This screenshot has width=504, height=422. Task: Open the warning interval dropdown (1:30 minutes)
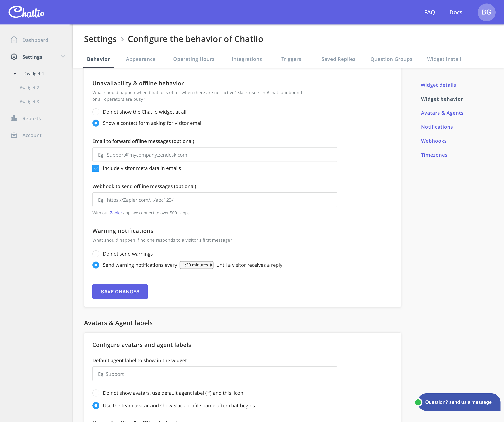[x=197, y=265]
